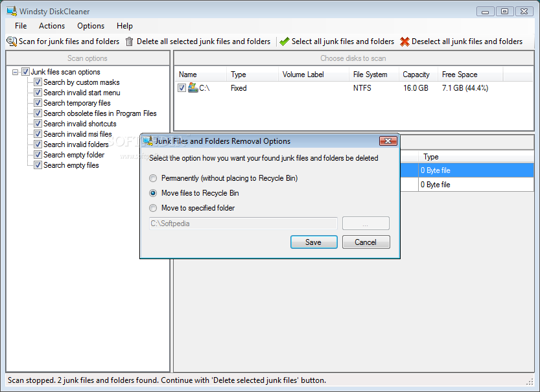
Task: Open the Options menu
Action: click(x=91, y=26)
